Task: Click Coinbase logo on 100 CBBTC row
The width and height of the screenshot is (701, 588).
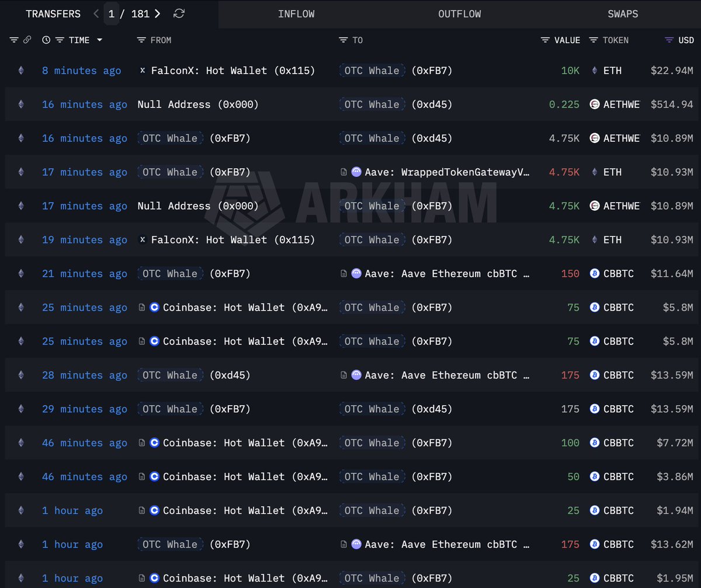Action: click(x=154, y=443)
